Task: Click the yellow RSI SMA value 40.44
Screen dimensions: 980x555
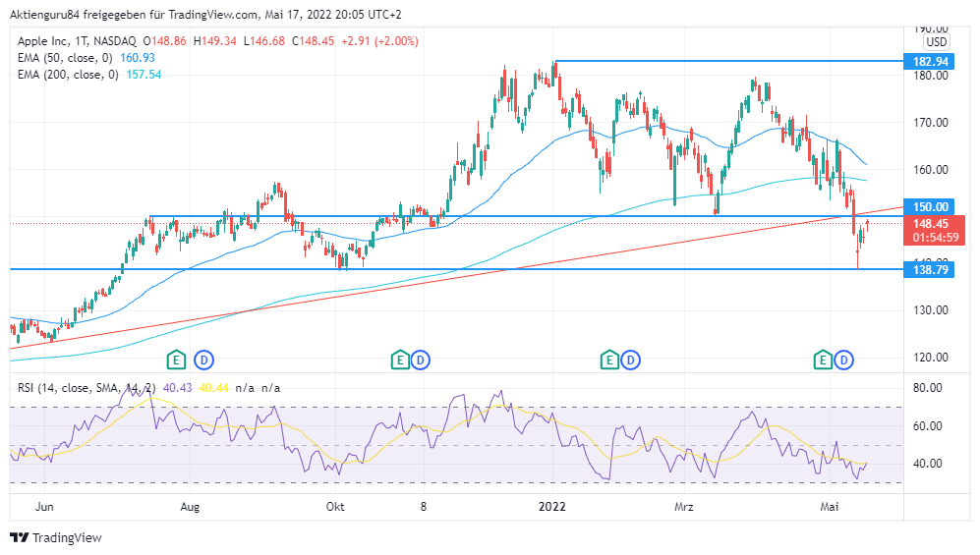Action: (213, 388)
